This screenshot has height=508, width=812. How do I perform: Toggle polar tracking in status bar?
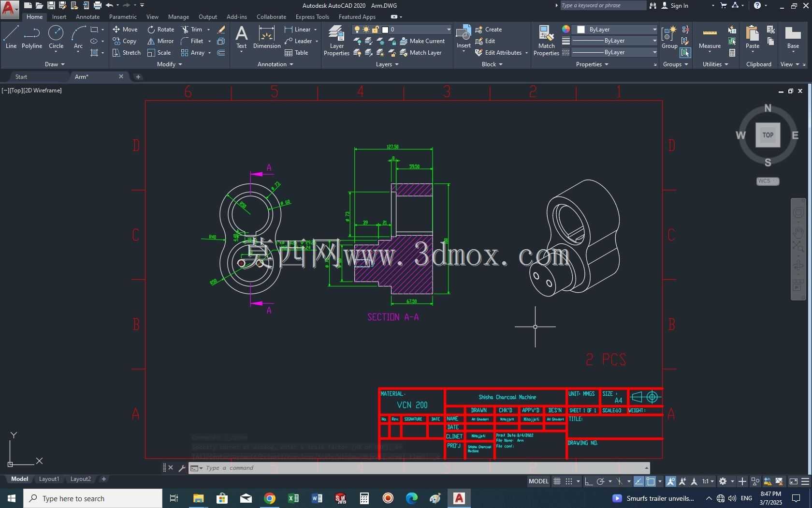[600, 481]
